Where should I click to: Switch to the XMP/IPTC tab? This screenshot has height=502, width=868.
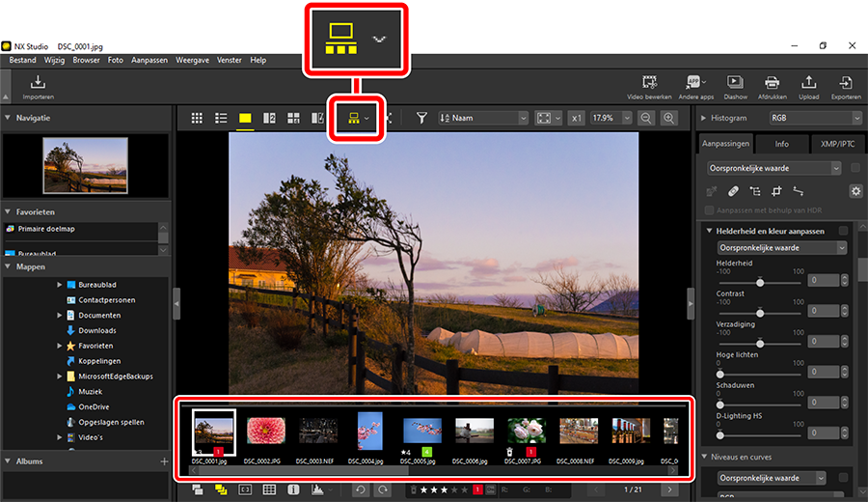pos(837,144)
